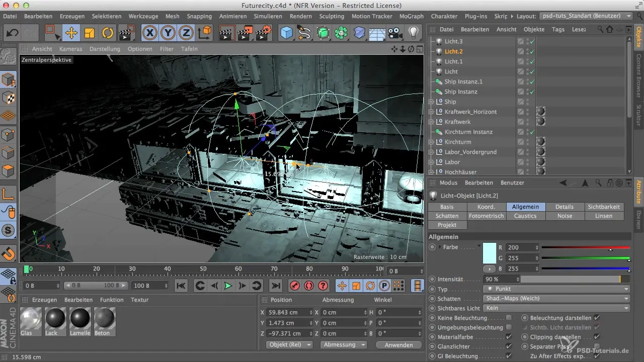Screen dimensions: 644x362
Task: Click the make editable icon
Action: point(9,57)
